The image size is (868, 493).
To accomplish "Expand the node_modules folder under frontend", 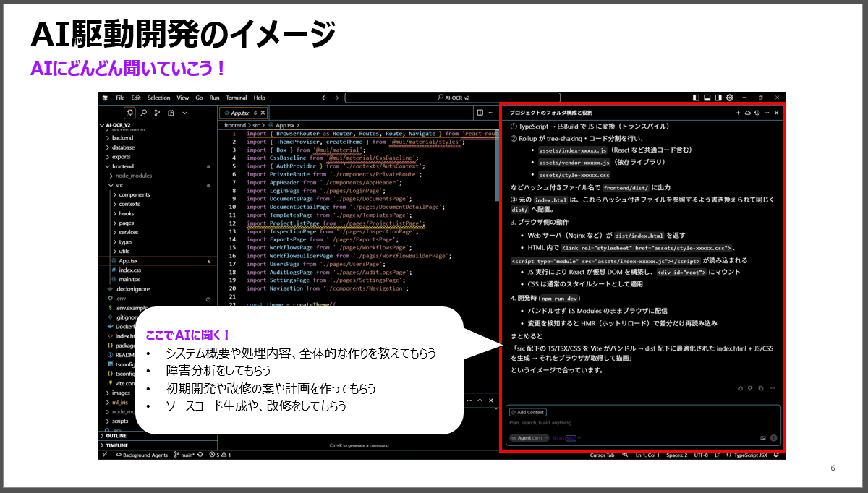I will [x=157, y=176].
